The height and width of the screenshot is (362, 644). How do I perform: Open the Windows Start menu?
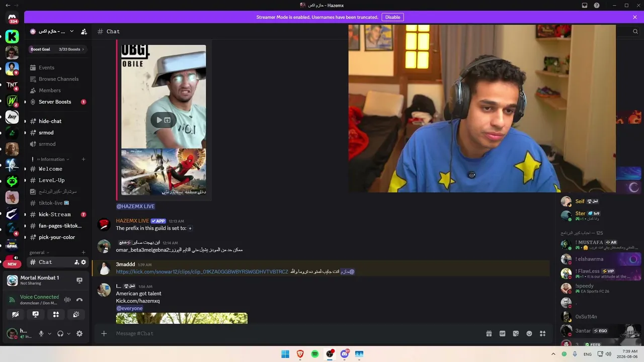tap(285, 354)
